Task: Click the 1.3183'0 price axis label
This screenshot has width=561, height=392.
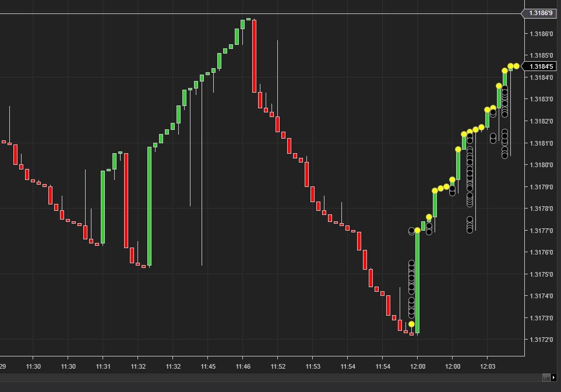Action: [541, 99]
